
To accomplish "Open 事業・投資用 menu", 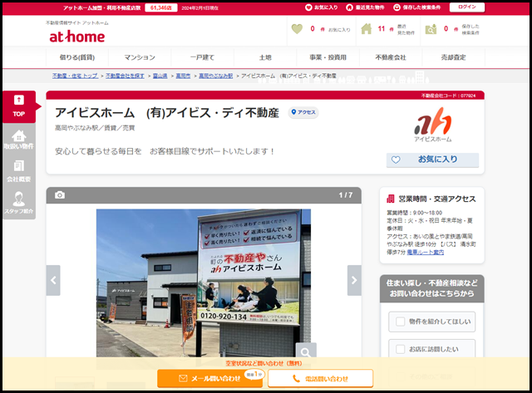I will (x=328, y=57).
